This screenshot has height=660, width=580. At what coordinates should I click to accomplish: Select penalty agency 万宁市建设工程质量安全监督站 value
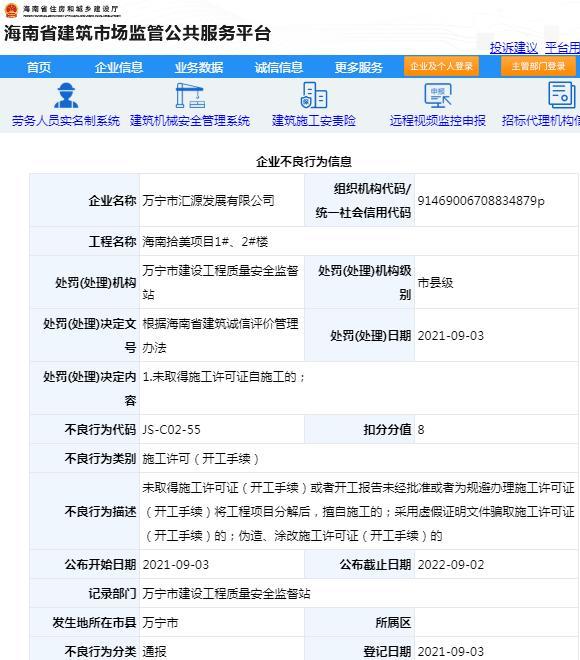tap(220, 282)
